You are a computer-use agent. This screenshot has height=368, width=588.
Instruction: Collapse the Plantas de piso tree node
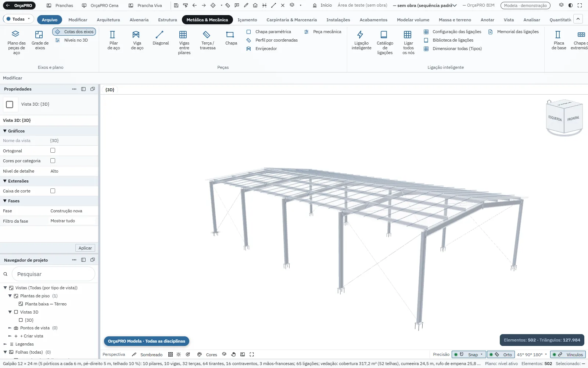[10, 296]
